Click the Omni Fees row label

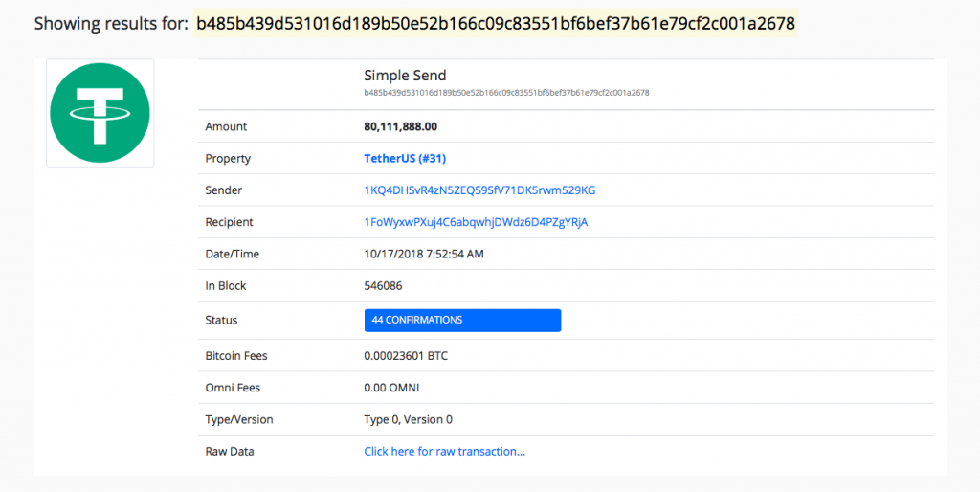point(233,388)
